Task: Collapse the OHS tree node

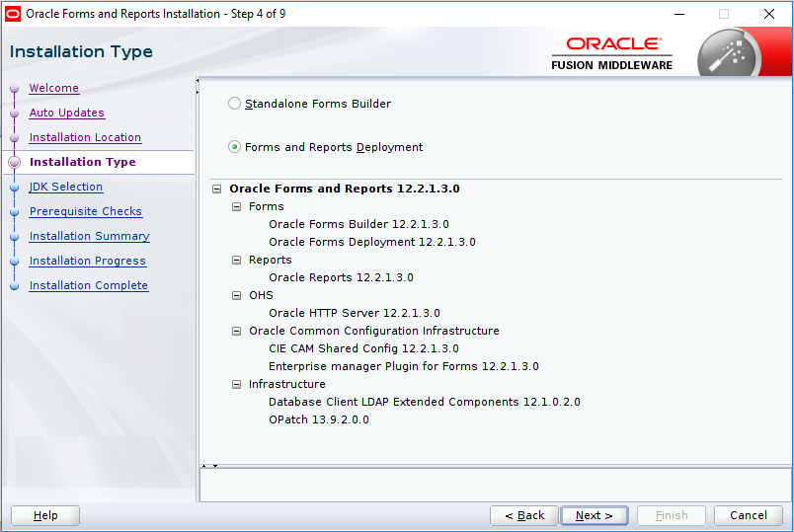Action: click(236, 295)
